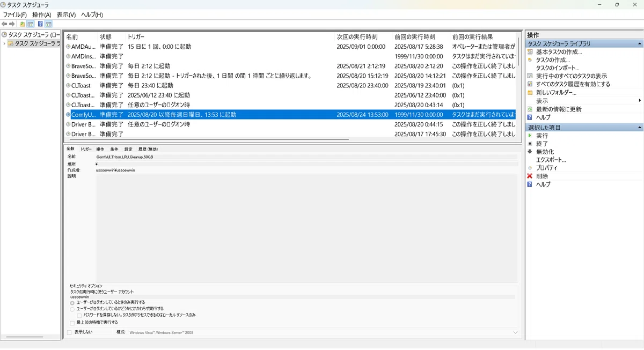Click the すべてのタスク履歴を有効にする icon
Screen dimensions: 644x350
(530, 84)
